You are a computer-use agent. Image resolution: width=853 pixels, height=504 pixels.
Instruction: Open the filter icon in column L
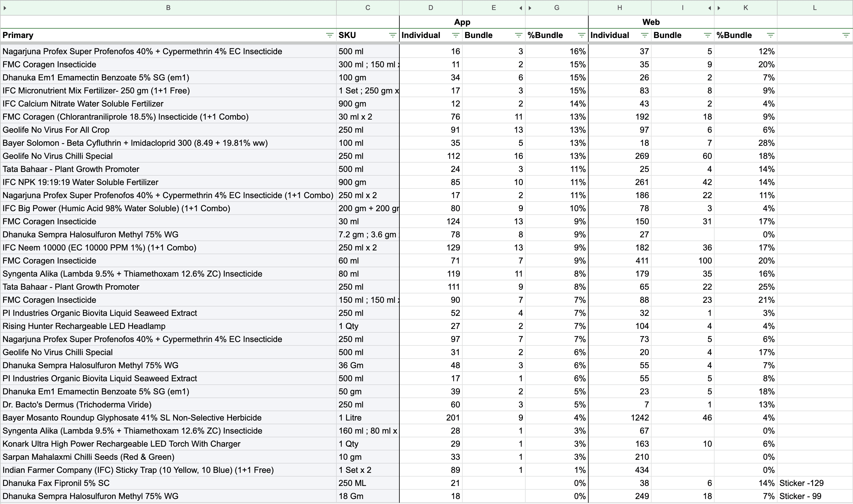[x=846, y=35]
